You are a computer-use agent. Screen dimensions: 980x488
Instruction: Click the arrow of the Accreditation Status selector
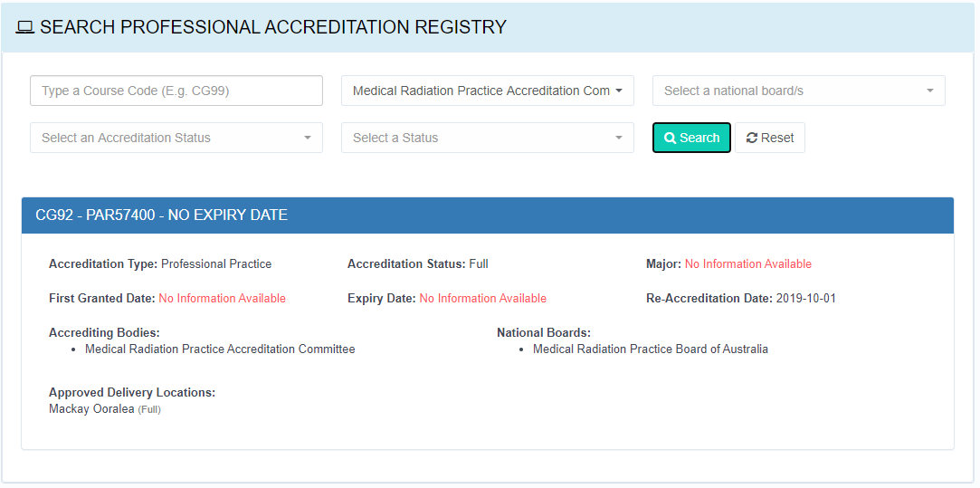point(308,139)
